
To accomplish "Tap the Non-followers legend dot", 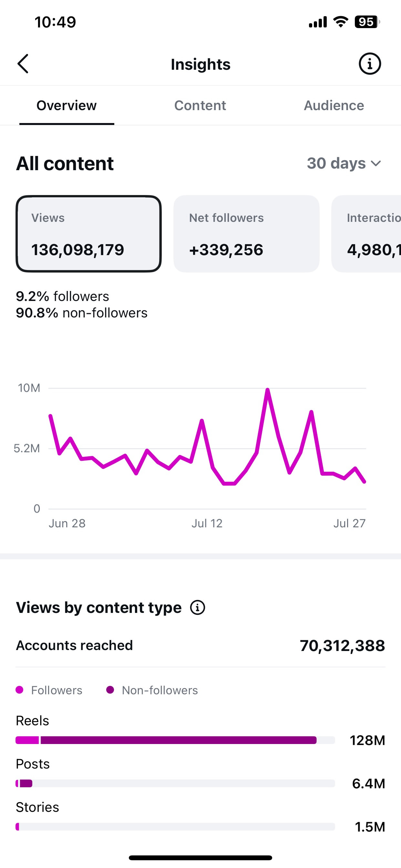I will (110, 690).
